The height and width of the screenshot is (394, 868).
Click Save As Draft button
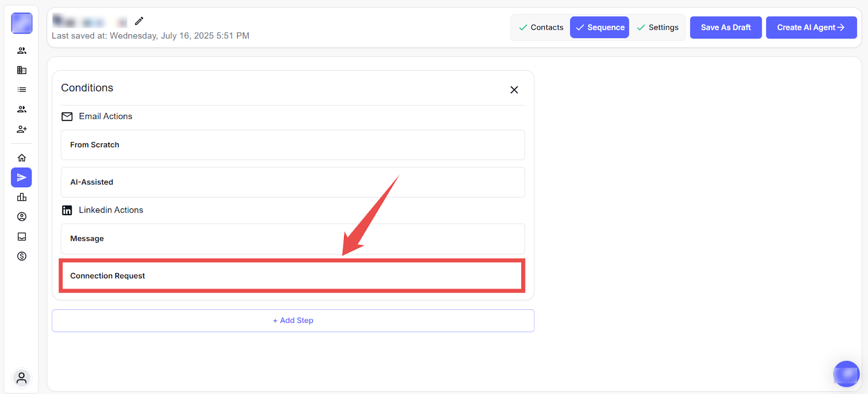pyautogui.click(x=725, y=28)
